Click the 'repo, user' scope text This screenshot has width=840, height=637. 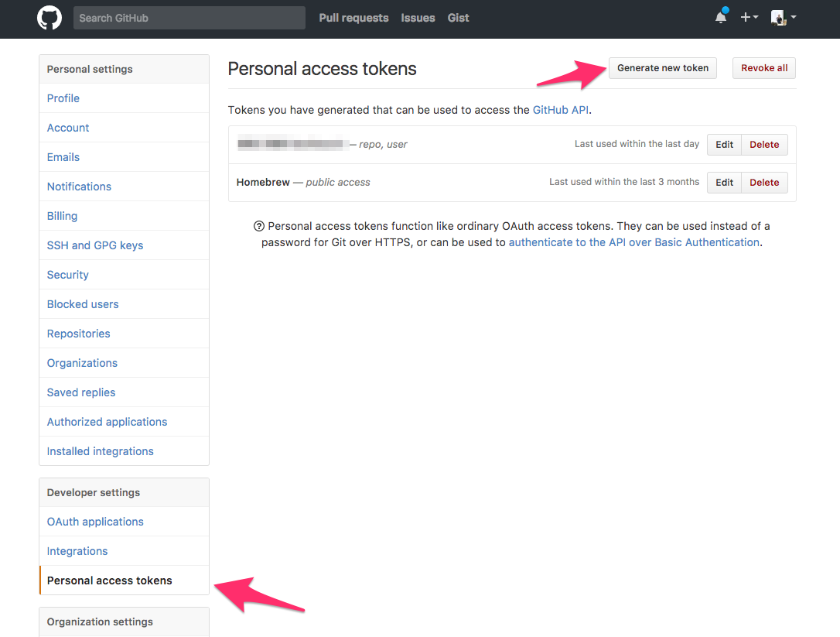tap(383, 144)
